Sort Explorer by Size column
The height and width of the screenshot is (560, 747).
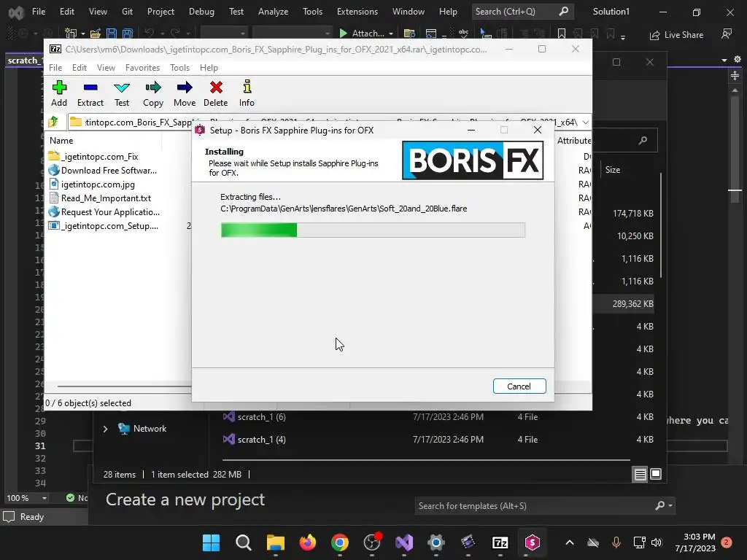pyautogui.click(x=613, y=170)
